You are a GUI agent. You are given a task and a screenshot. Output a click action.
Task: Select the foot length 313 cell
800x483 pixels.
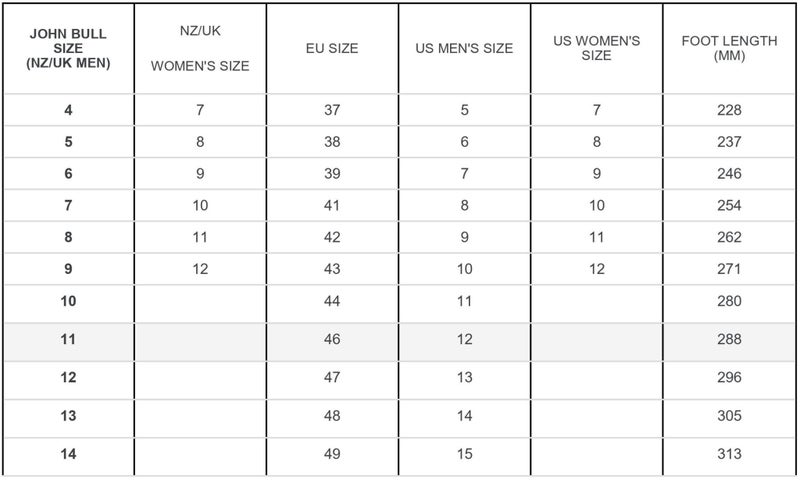point(729,454)
